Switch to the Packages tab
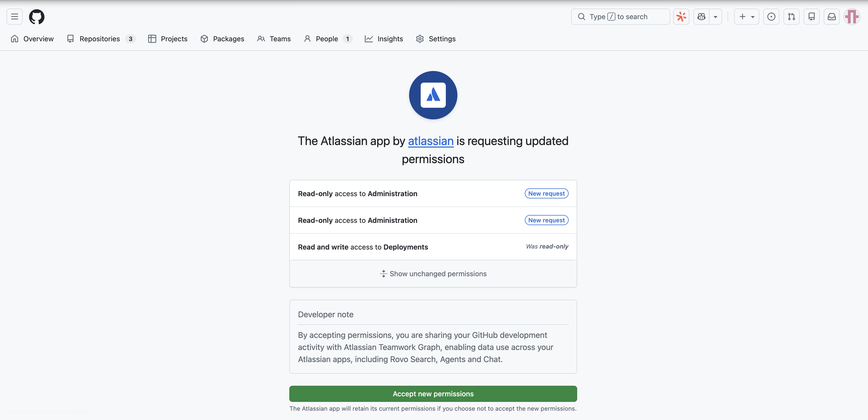Viewport: 868px width, 420px height. click(x=222, y=39)
